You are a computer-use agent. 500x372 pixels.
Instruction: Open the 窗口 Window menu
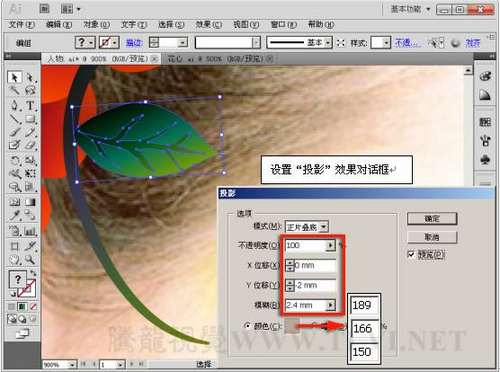click(x=284, y=25)
